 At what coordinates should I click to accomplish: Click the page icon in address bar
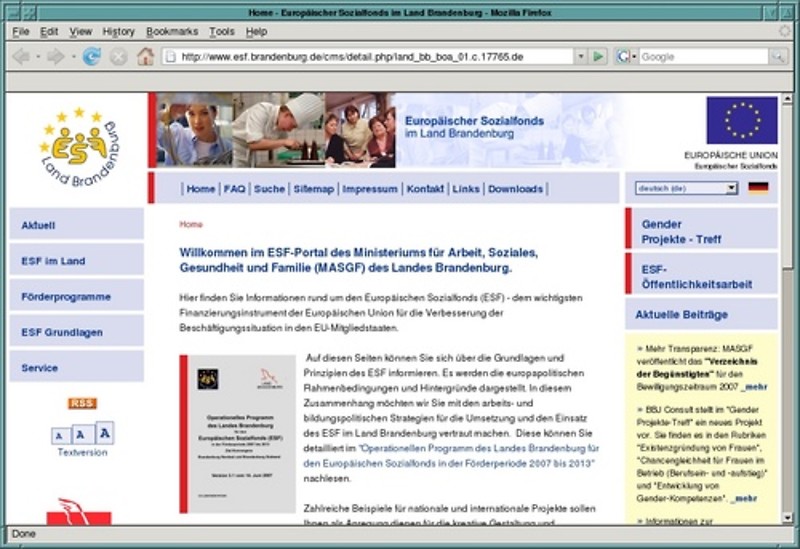pos(171,57)
